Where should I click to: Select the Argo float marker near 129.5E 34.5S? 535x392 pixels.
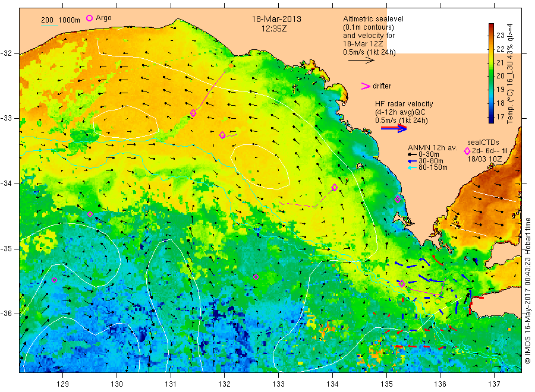(90, 214)
